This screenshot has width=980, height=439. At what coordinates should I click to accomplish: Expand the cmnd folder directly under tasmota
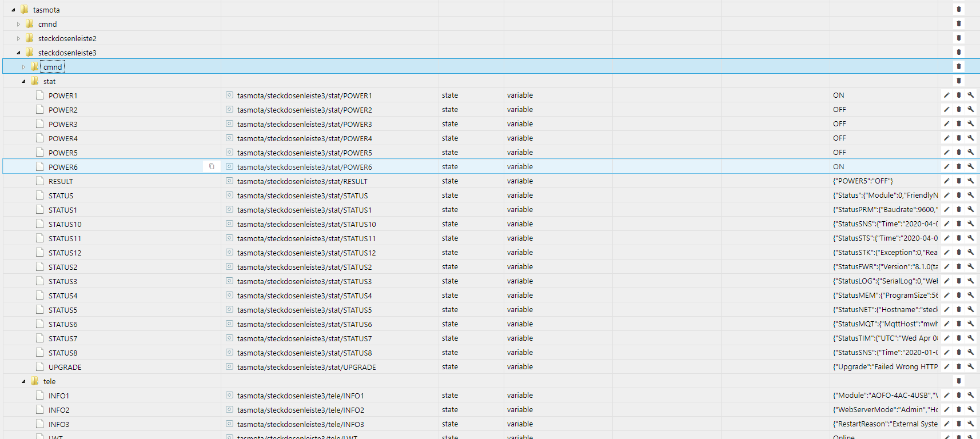point(18,24)
